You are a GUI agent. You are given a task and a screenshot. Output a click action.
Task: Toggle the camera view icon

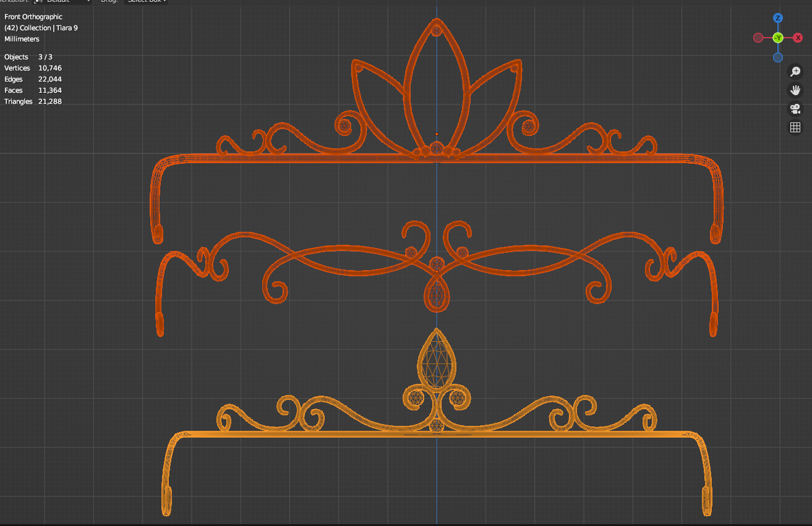point(795,109)
